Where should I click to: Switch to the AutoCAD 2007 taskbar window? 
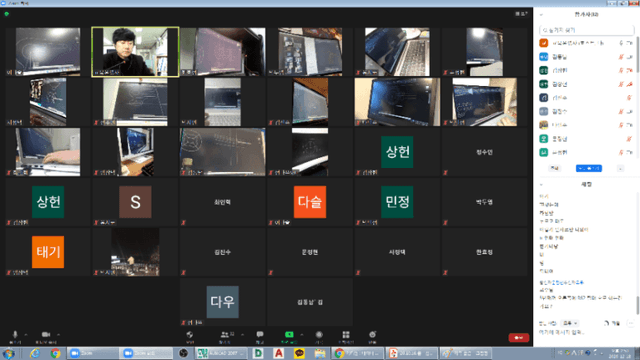[221, 353]
